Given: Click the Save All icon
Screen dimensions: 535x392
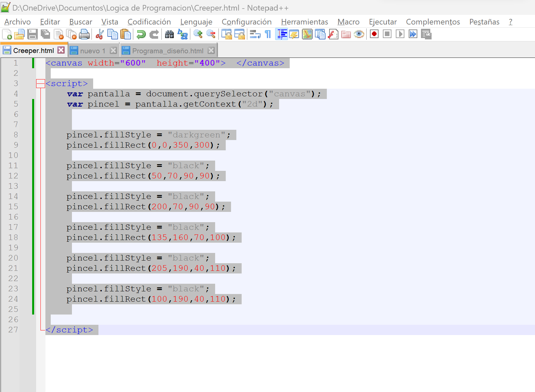Looking at the screenshot, I should (45, 34).
